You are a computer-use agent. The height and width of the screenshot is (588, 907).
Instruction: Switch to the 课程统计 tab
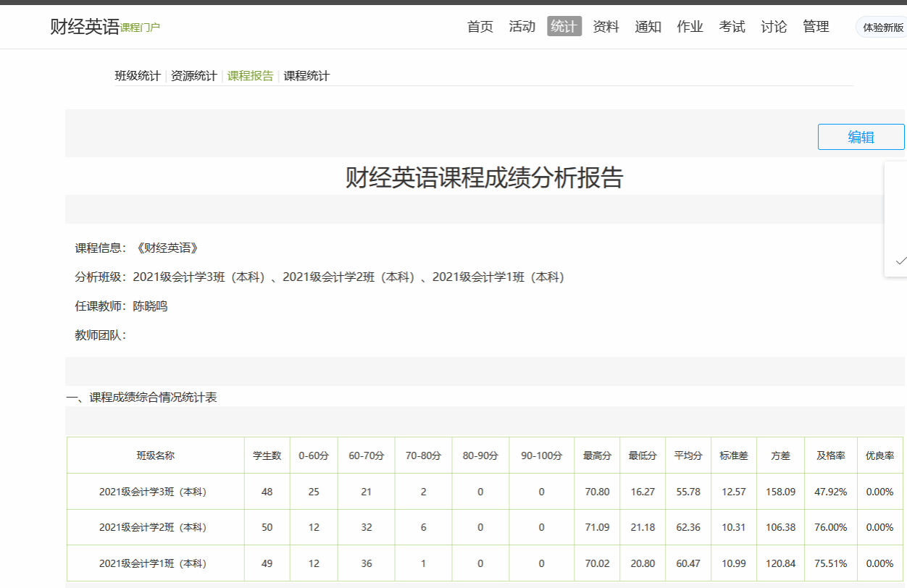click(306, 76)
